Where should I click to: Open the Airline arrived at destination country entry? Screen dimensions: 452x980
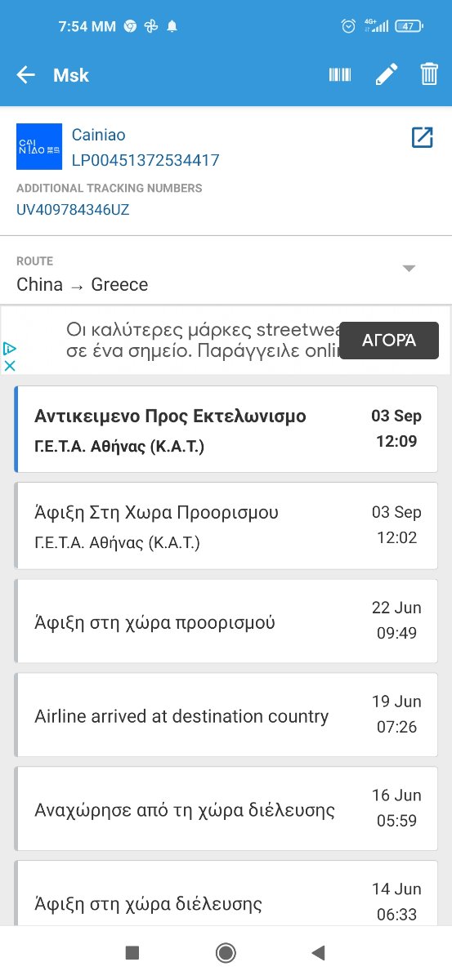click(x=226, y=716)
